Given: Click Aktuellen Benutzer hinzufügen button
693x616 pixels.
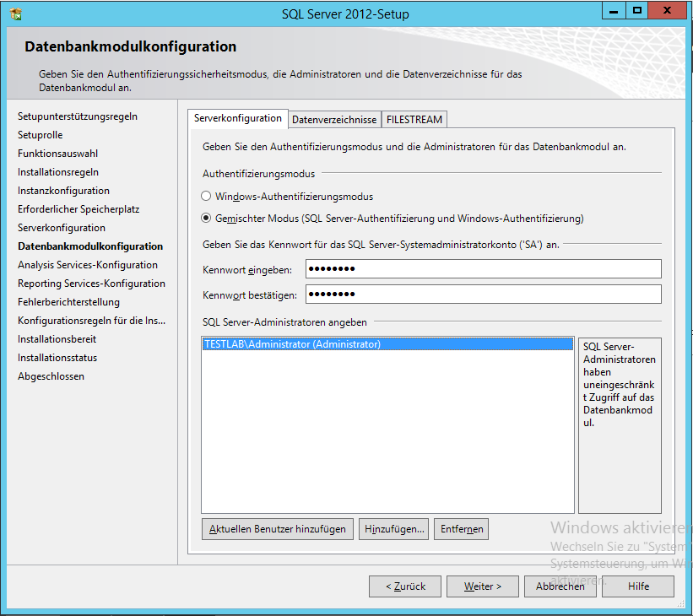Looking at the screenshot, I should pyautogui.click(x=278, y=529).
